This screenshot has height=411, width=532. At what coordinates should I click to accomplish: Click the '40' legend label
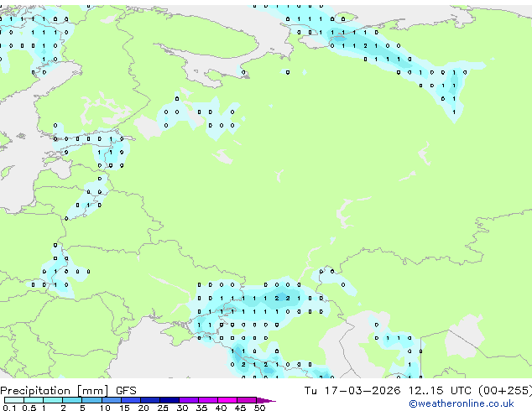tap(221, 408)
